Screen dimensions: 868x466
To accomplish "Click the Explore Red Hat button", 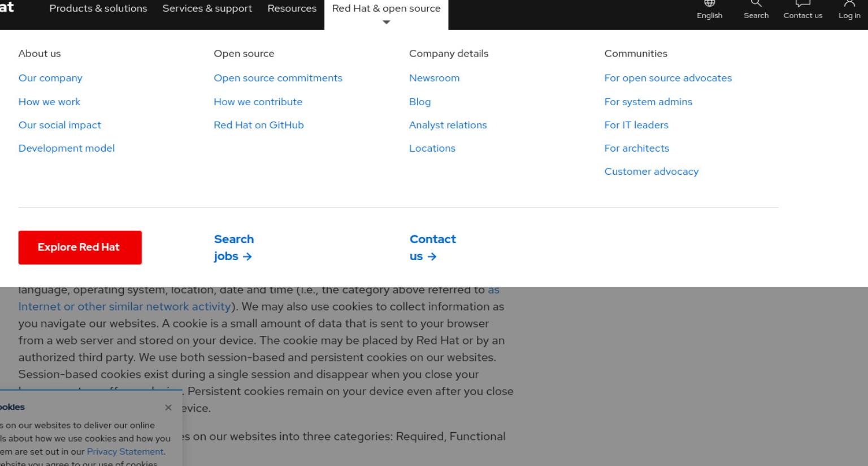I will click(x=80, y=247).
